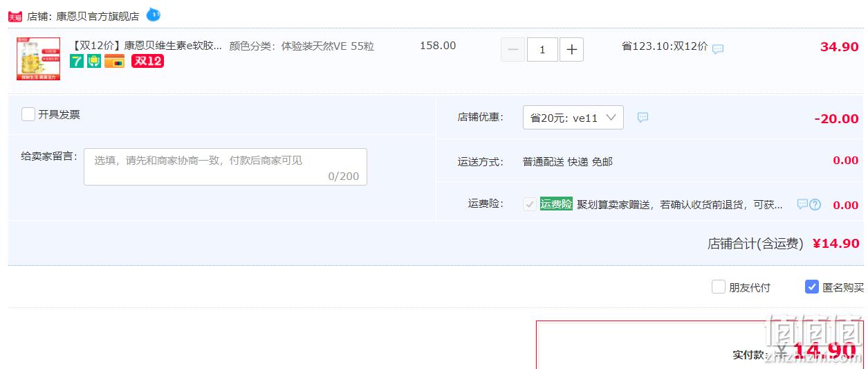Viewport: 868px width, 369px height.
Task: Click the unit price 158.00
Action: 438,46
